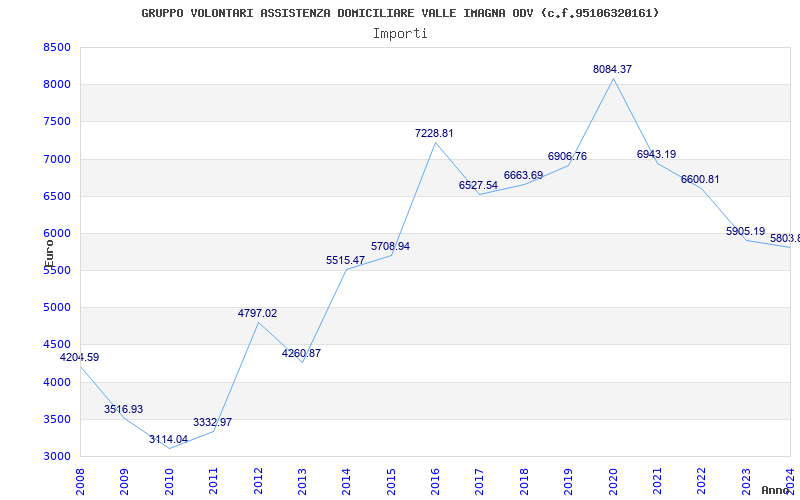Select the 2017 x-axis year label
Screen dimensions: 800x500
click(x=480, y=481)
